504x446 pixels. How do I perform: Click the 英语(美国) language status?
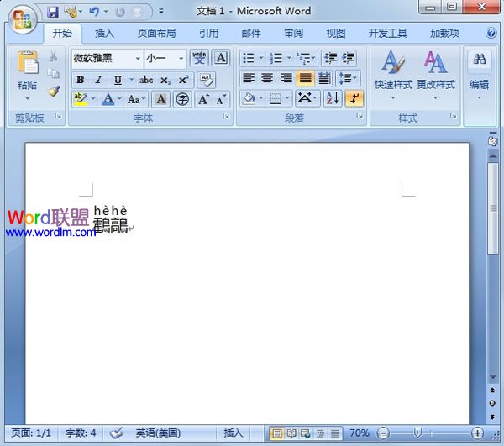tap(158, 433)
